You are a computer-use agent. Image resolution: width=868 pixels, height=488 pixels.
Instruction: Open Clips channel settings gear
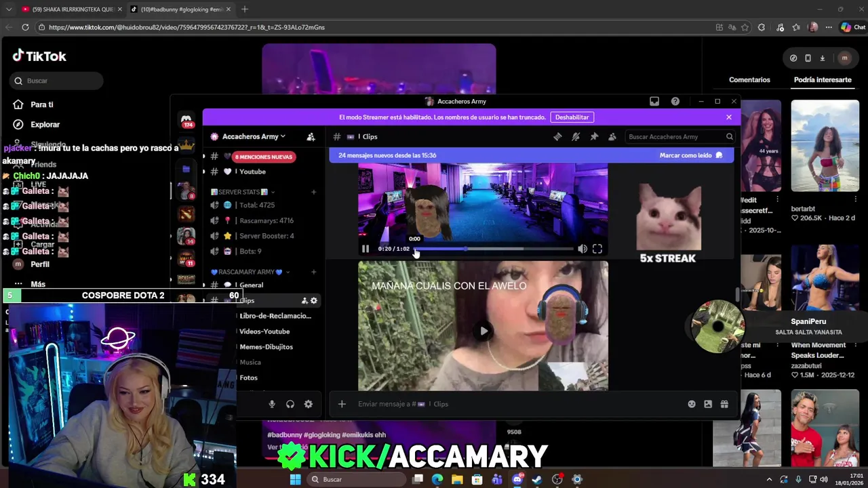[x=313, y=300]
